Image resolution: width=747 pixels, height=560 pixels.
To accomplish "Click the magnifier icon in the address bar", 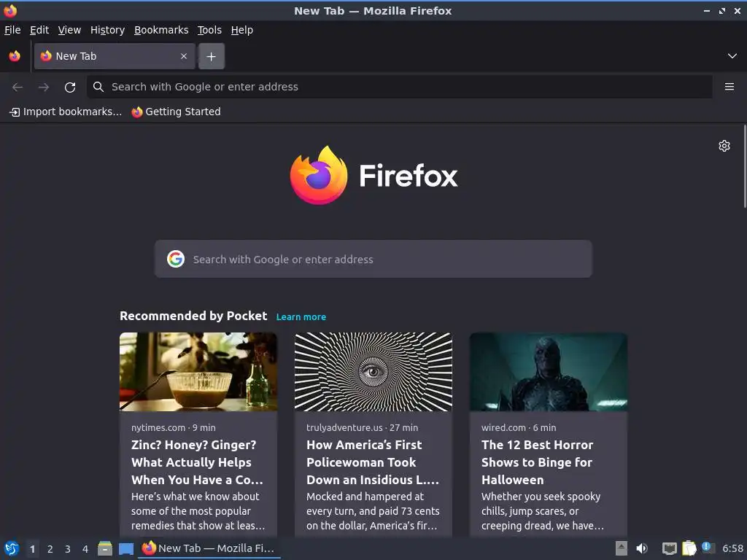I will click(98, 87).
